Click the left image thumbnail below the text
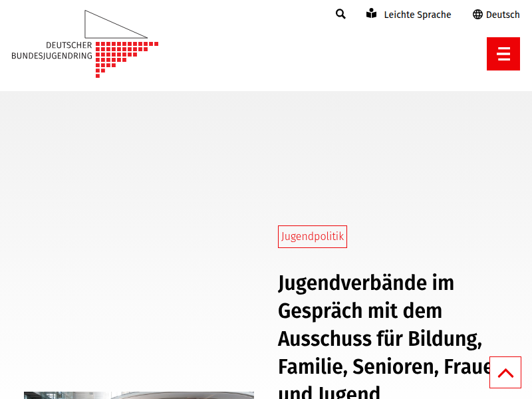 (65, 395)
